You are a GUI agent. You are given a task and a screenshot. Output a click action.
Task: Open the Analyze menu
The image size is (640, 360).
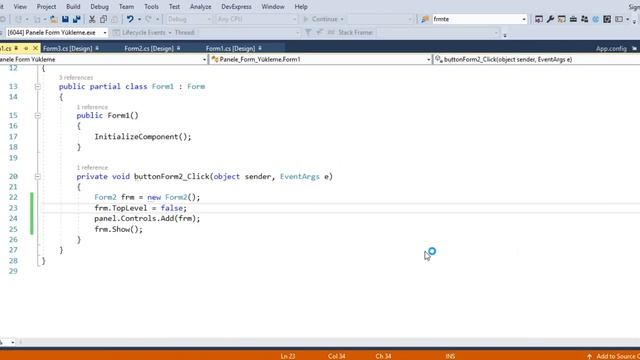tap(200, 7)
